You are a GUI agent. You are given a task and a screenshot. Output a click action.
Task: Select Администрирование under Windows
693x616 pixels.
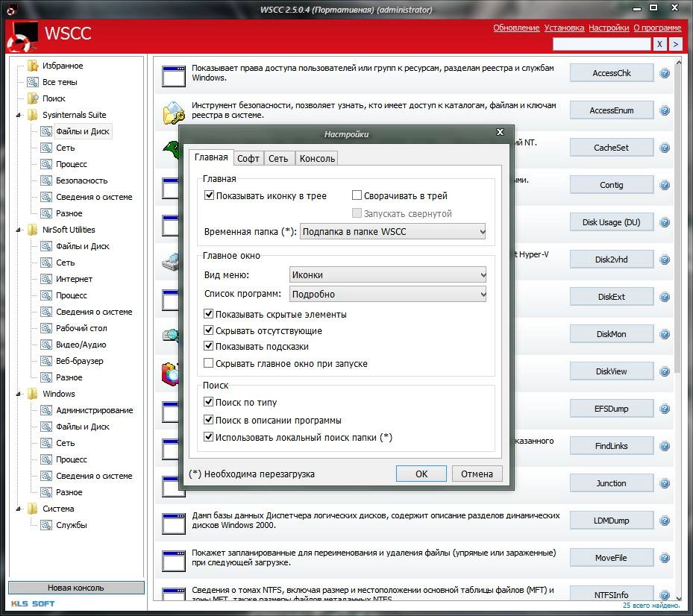click(x=94, y=410)
